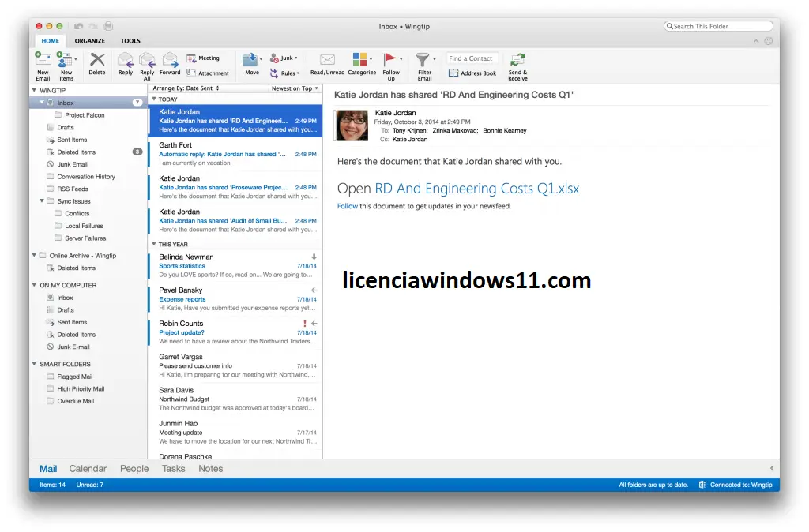Click the smiley feedback icon
This screenshot has width=809, height=532.
tap(768, 41)
